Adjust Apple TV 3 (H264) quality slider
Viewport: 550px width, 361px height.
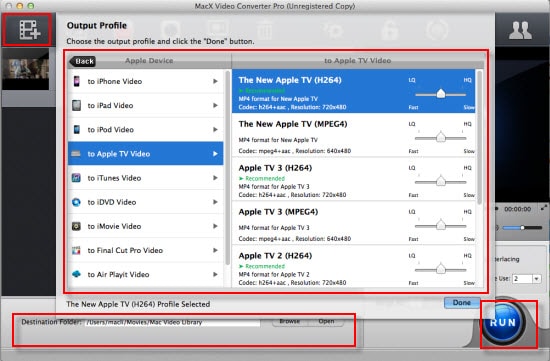click(441, 181)
